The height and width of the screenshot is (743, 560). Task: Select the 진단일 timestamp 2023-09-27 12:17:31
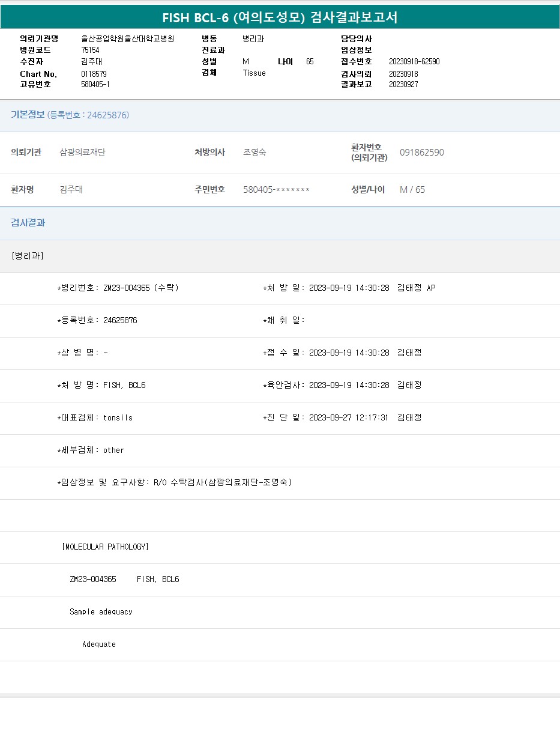click(348, 417)
